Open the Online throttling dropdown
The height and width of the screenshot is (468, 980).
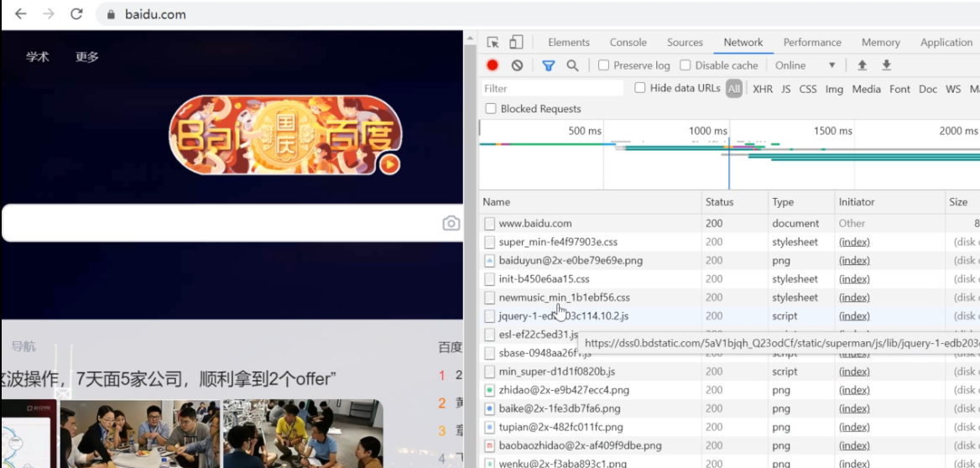pyautogui.click(x=805, y=65)
